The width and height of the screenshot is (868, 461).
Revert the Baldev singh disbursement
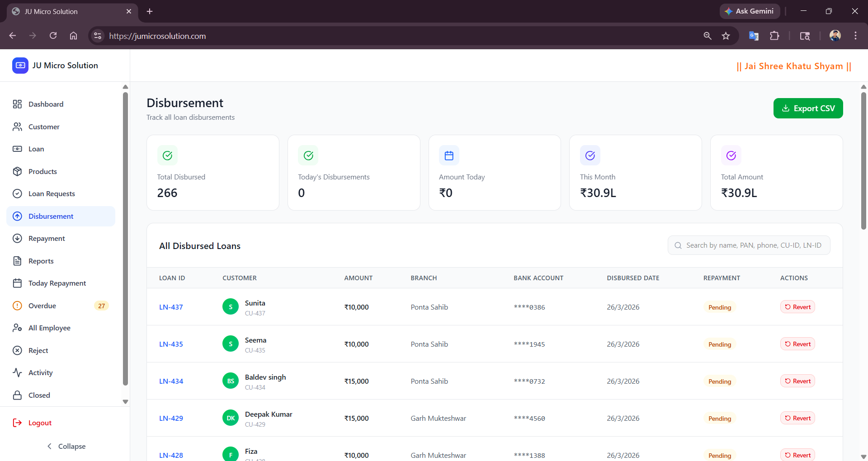[797, 381]
